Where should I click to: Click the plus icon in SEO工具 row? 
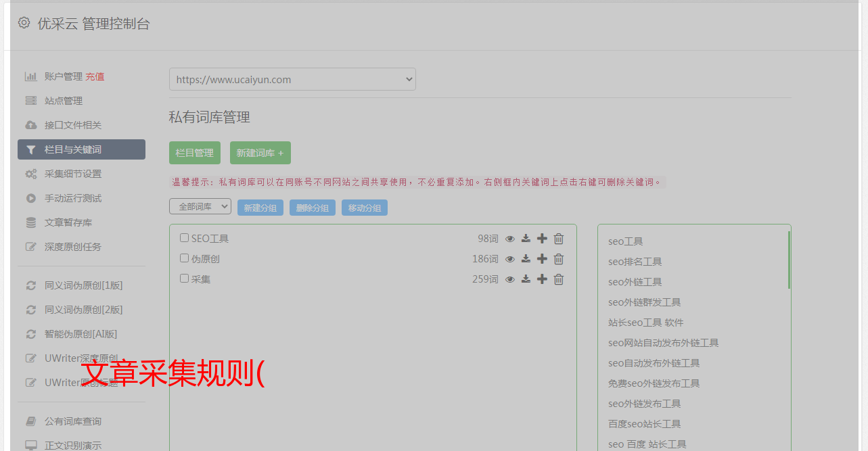(x=542, y=239)
